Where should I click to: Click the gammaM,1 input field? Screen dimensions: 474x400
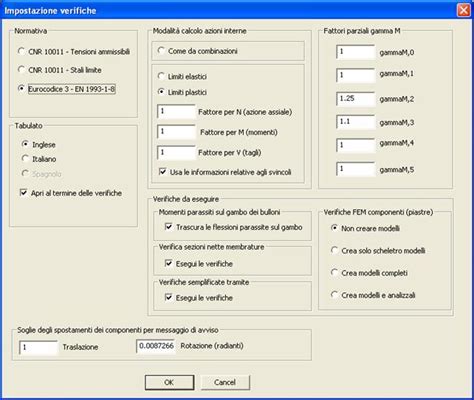(355, 75)
